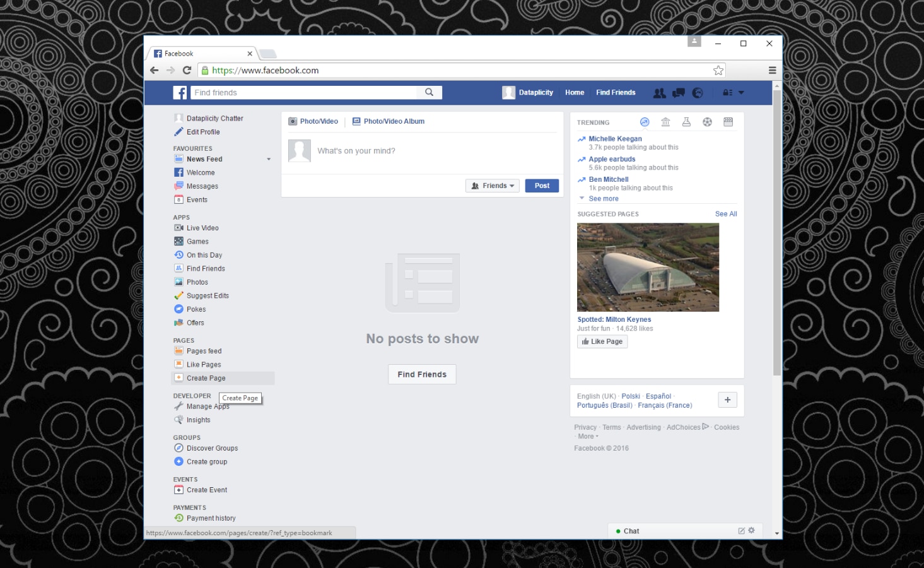Open Chrome user profile icon in title bar
The image size is (924, 568).
coord(694,41)
